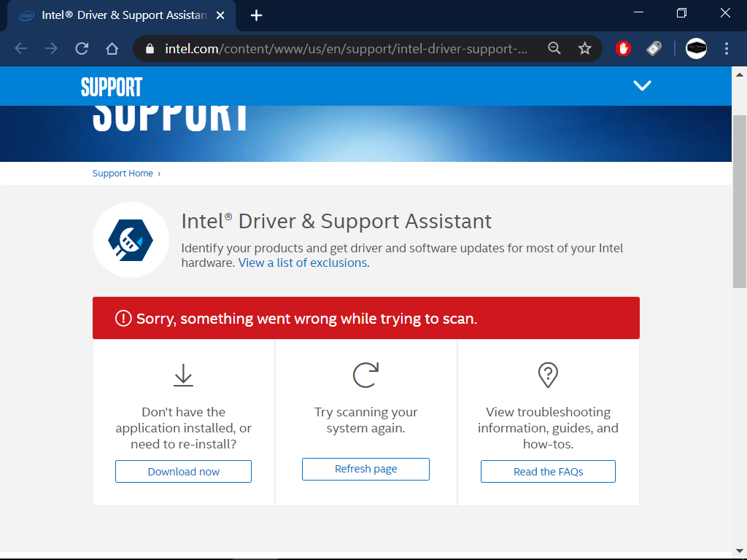747x560 pixels.
Task: Click the scrollbar down arrow
Action: [x=740, y=551]
